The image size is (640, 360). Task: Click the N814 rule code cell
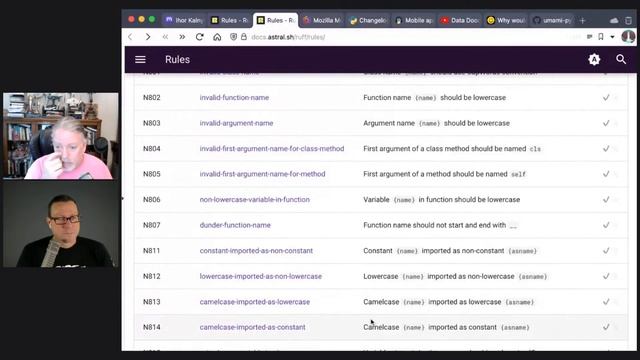(152, 327)
